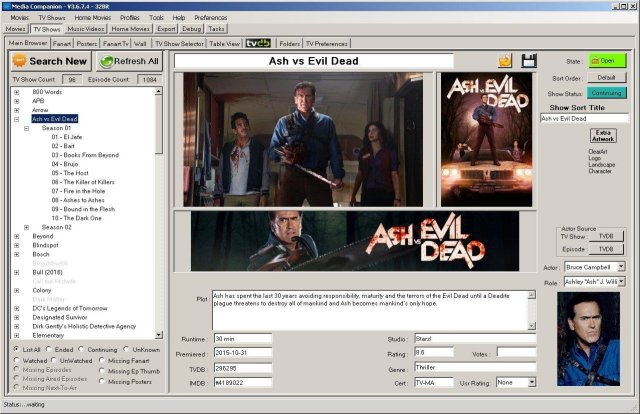The height and width of the screenshot is (414, 640).
Task: Open the Usr Rating dropdown
Action: tap(531, 383)
